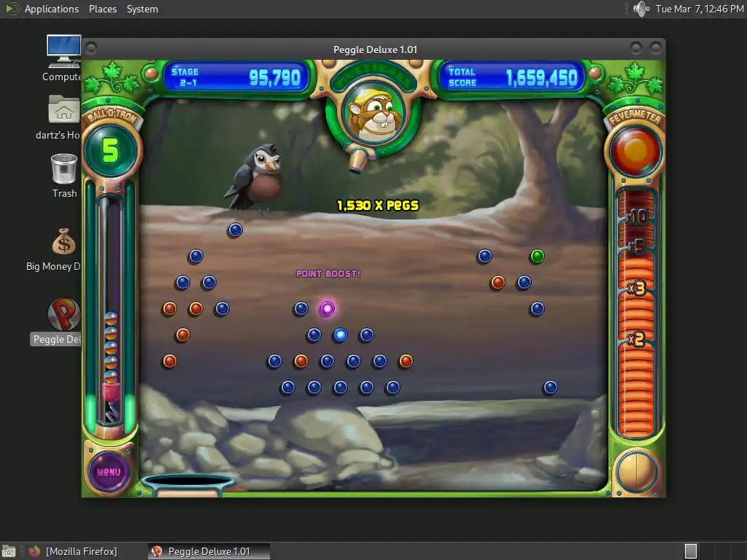
Task: Click the robin bird on the log
Action: pyautogui.click(x=256, y=177)
